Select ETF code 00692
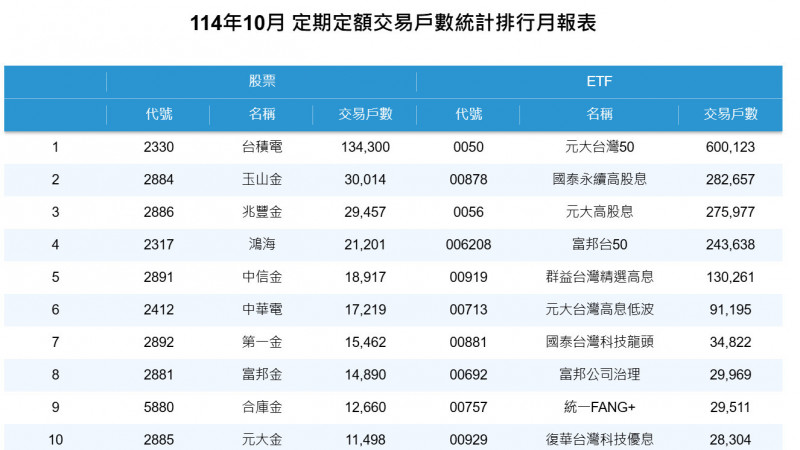 (x=468, y=375)
